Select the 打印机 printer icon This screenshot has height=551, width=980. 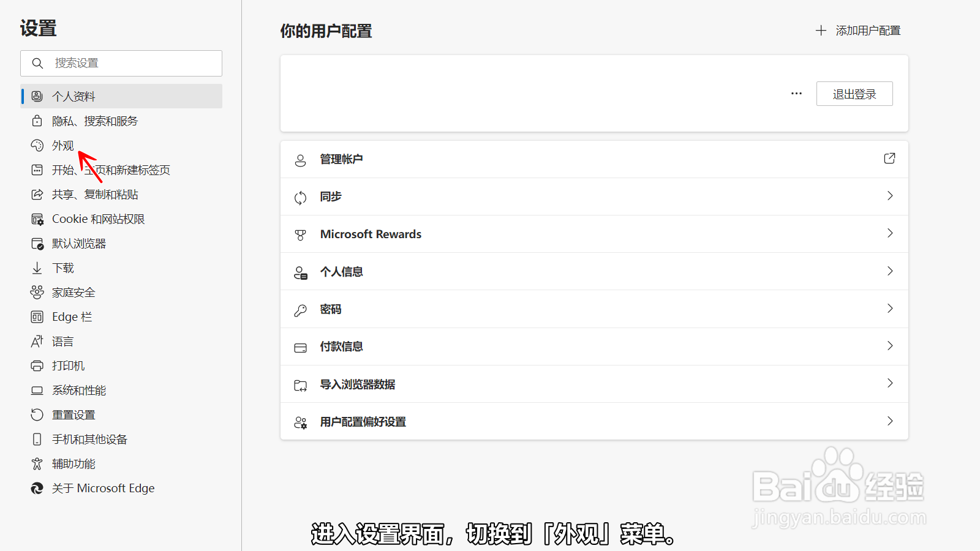[37, 365]
